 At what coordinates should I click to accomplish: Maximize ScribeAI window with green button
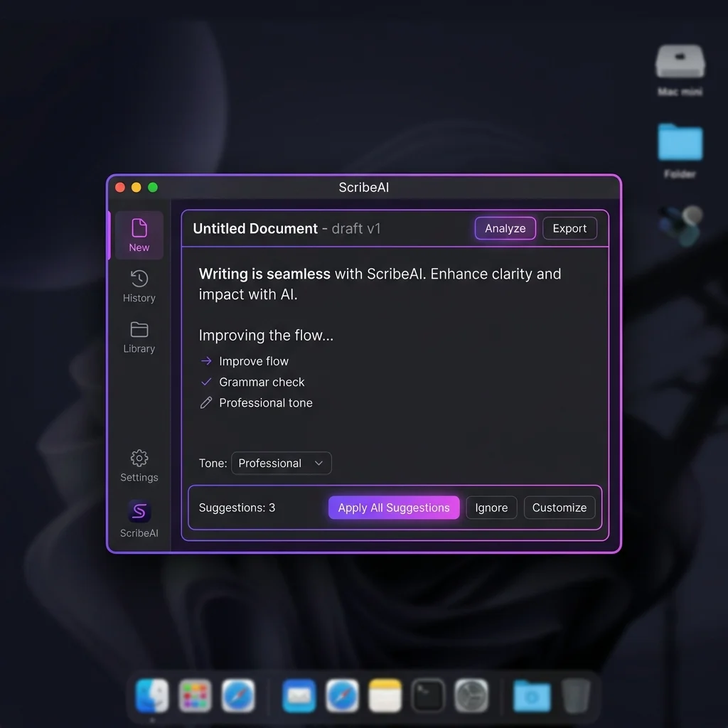153,187
